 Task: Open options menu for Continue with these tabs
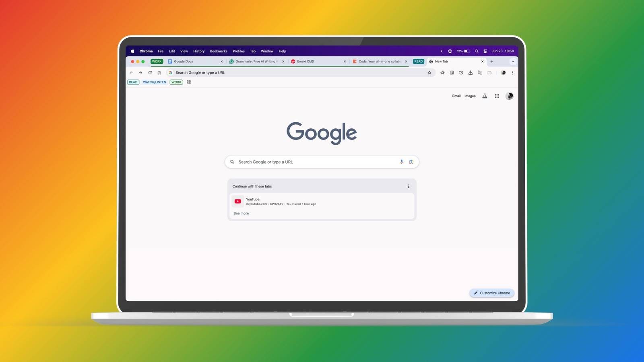tap(409, 186)
